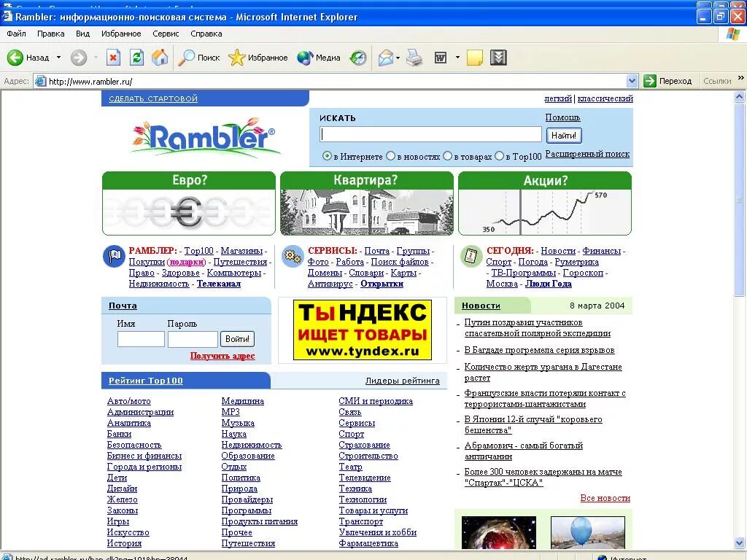Screen dimensions: 747x560
Task: Open the Back button history dropdown arrow
Action: (x=58, y=58)
